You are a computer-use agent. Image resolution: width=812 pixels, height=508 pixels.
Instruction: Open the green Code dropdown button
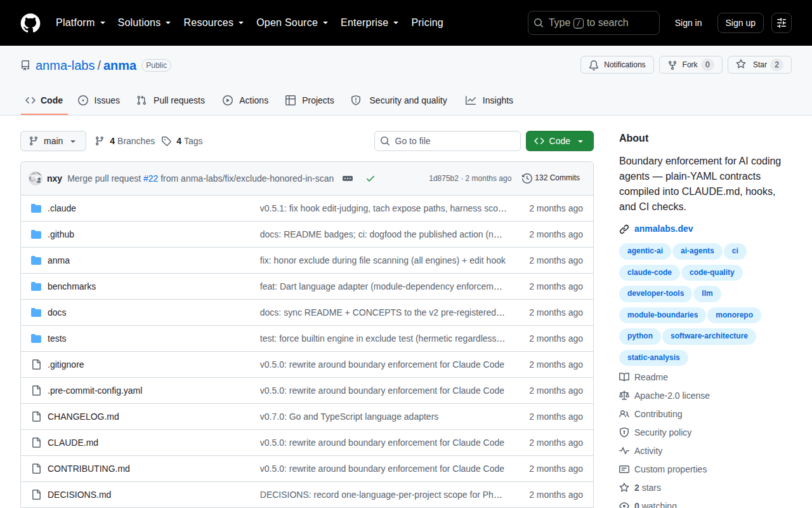point(560,141)
